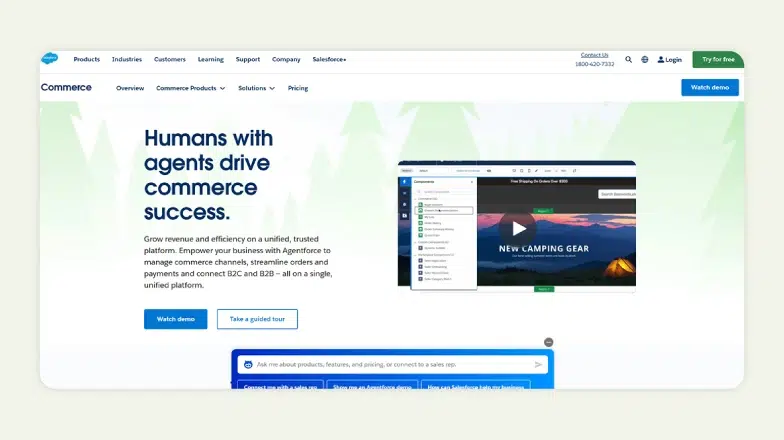Expand the Commerce Products dropdown

click(190, 88)
